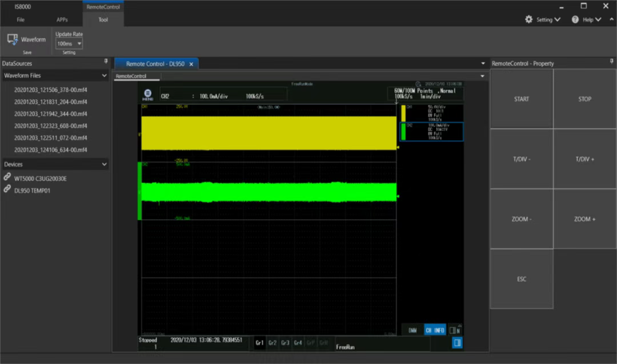Click the Waveform save icon
This screenshot has height=364, width=617.
click(x=13, y=39)
